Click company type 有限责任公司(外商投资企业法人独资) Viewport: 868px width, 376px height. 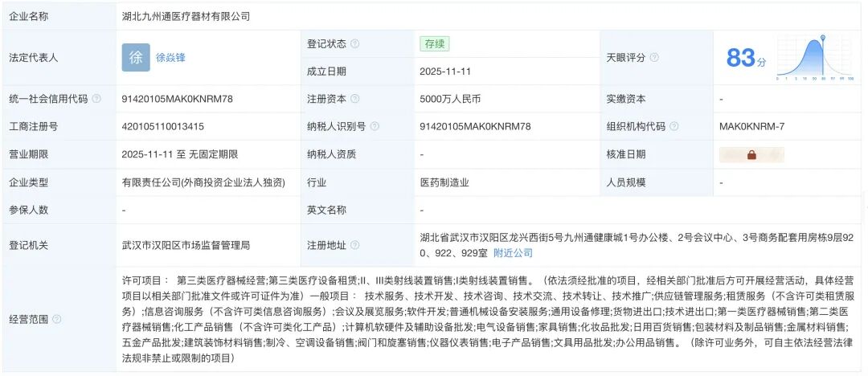click(x=203, y=182)
